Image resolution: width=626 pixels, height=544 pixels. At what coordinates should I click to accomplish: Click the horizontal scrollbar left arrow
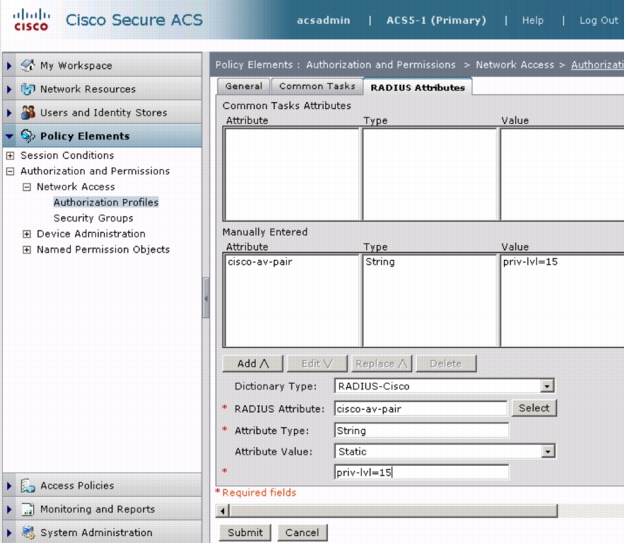(223, 510)
